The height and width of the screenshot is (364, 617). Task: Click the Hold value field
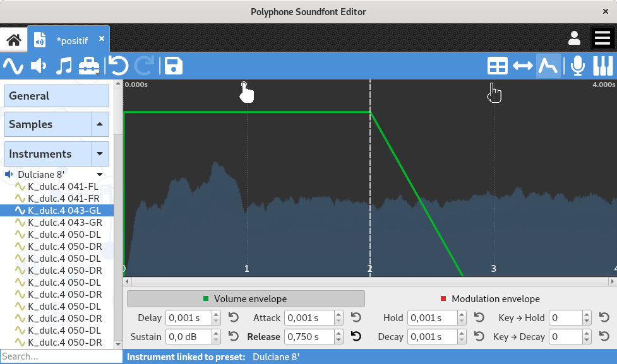pyautogui.click(x=433, y=317)
